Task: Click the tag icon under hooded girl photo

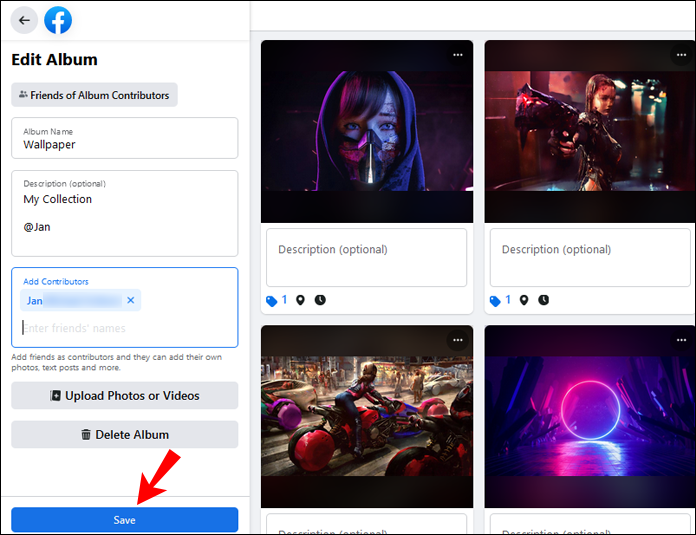Action: pos(271,301)
